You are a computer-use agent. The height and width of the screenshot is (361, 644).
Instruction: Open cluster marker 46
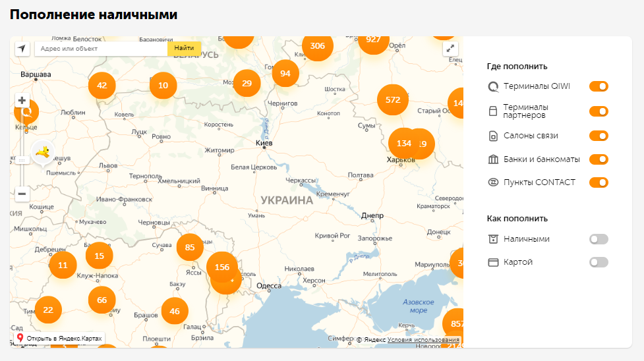pyautogui.click(x=175, y=312)
